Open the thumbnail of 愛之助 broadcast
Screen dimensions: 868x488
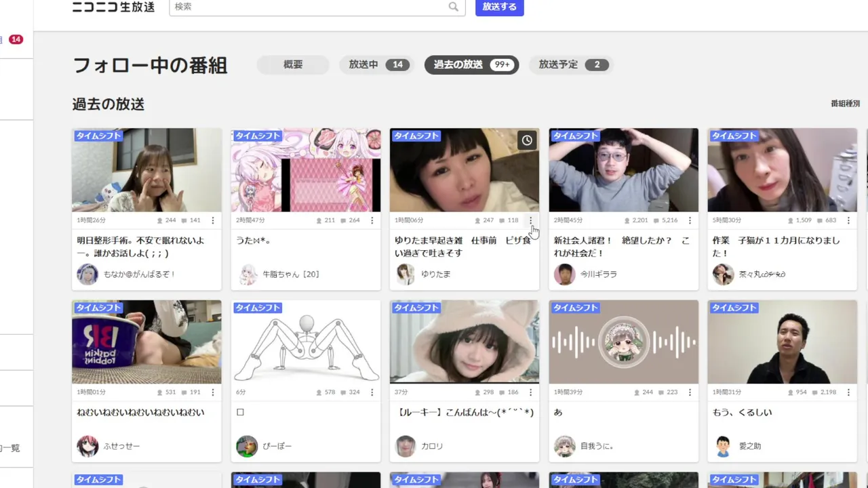tap(782, 342)
